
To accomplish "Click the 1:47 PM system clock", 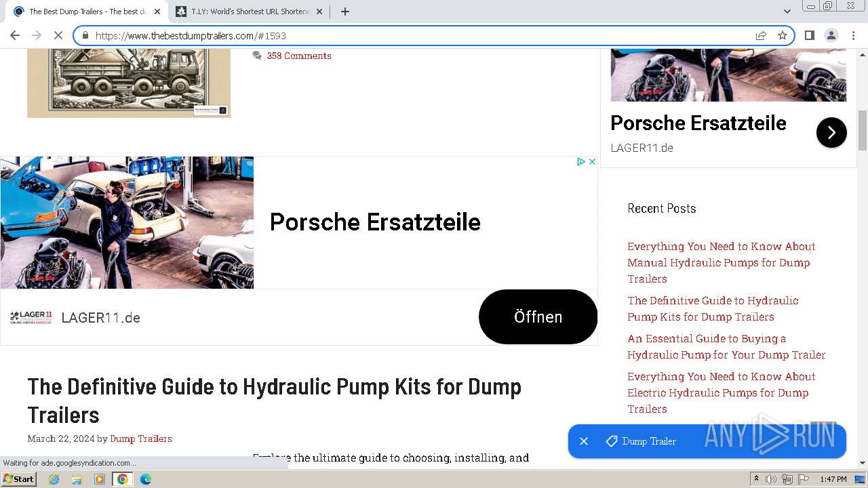I will pos(833,479).
